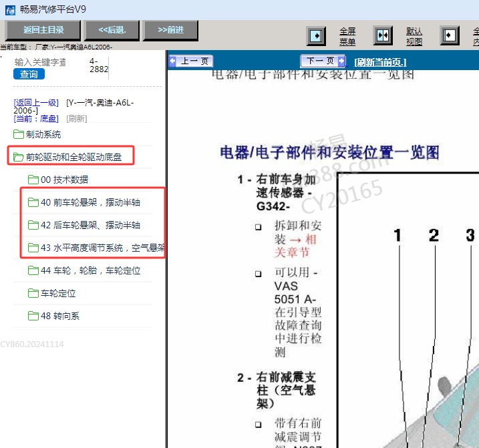Click 返回上一级 link

36,103
